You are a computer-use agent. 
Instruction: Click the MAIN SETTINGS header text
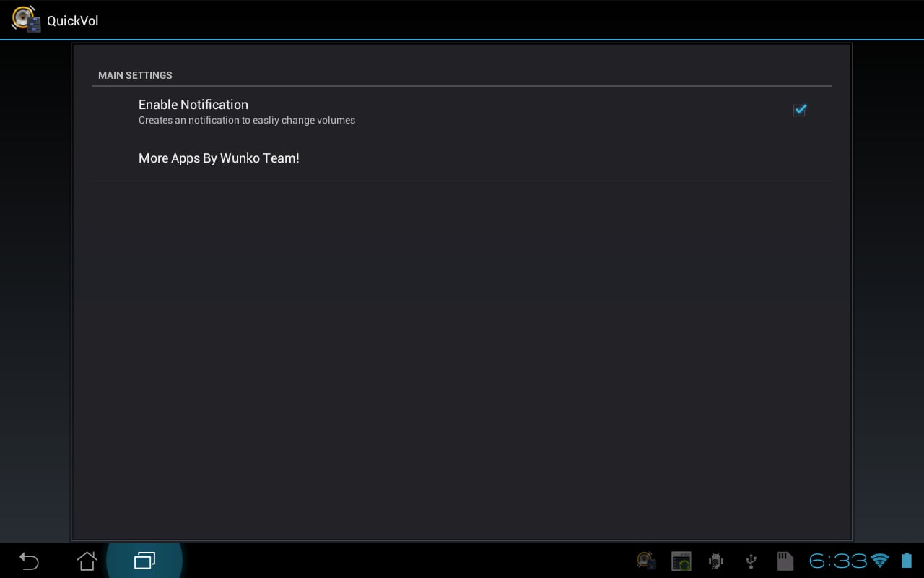(135, 75)
